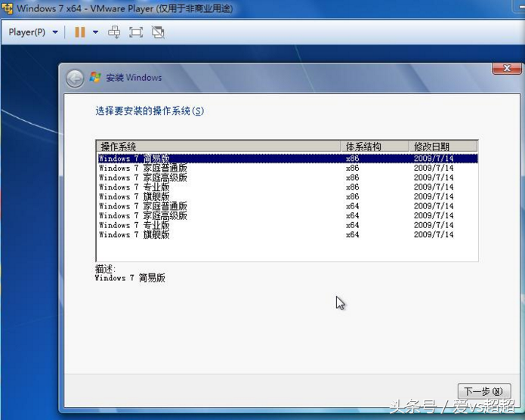Click the Windows flag logo in installer

tap(95, 77)
